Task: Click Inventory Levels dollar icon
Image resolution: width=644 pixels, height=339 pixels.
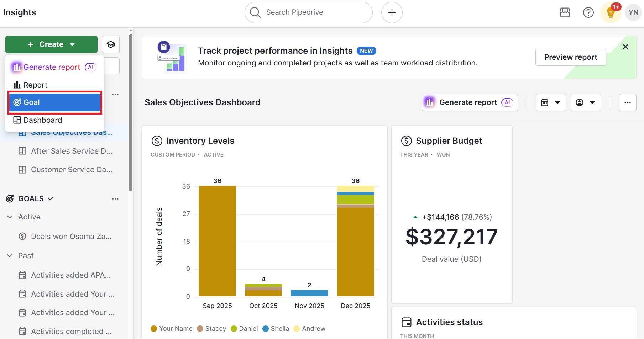Action: pyautogui.click(x=157, y=141)
